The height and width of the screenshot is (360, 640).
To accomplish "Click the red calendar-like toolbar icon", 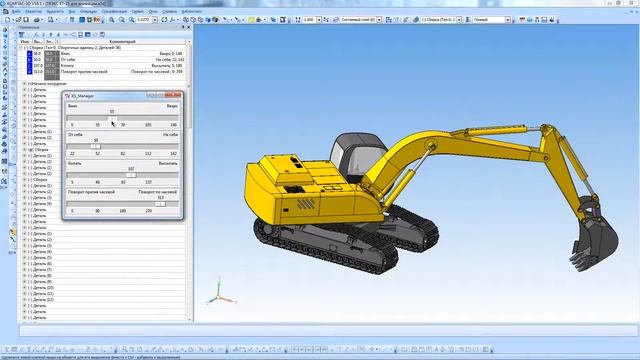I will [522, 20].
